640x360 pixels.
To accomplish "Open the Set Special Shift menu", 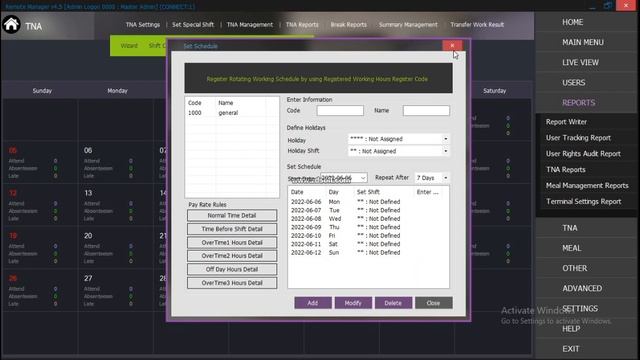I will [x=193, y=24].
